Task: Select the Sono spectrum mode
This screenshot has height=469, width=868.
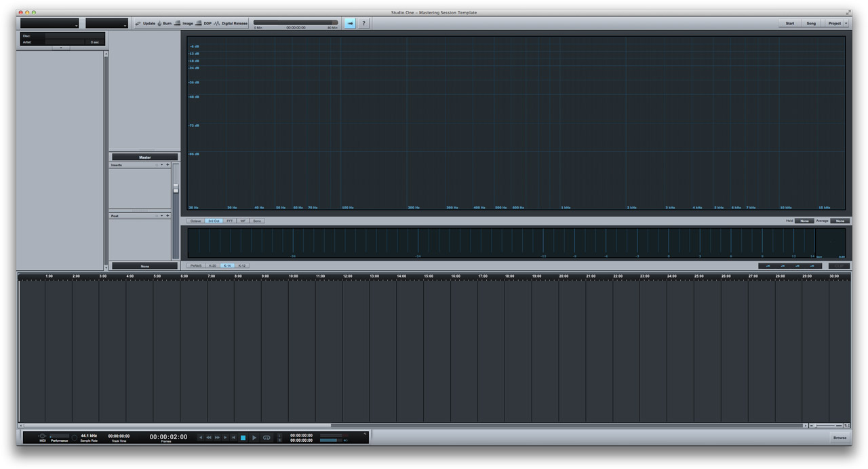Action: 257,221
